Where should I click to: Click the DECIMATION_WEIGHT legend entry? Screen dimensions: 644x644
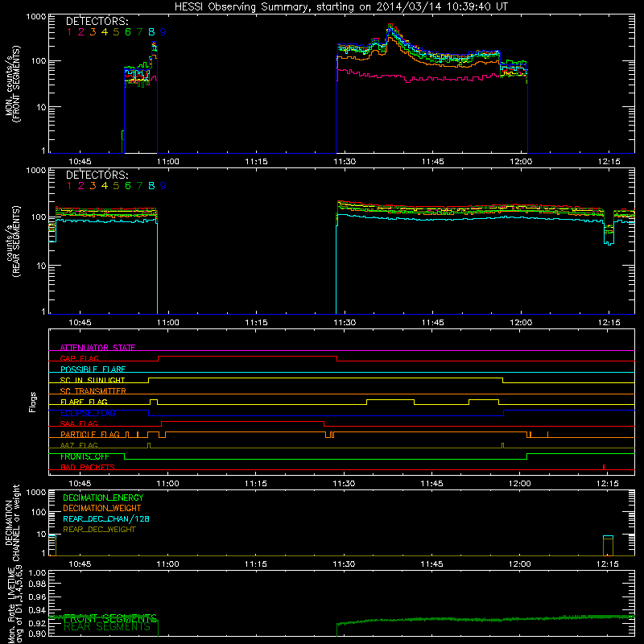click(x=102, y=509)
